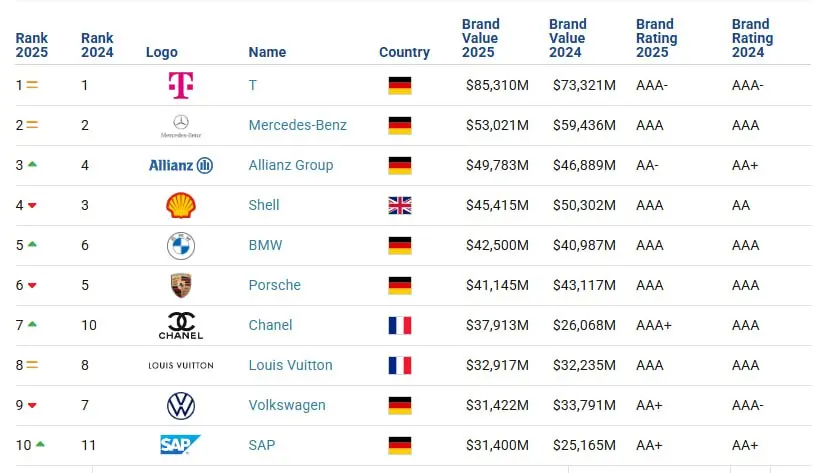Click the French flag beside Chanel
The width and height of the screenshot is (819, 473).
pyautogui.click(x=399, y=325)
